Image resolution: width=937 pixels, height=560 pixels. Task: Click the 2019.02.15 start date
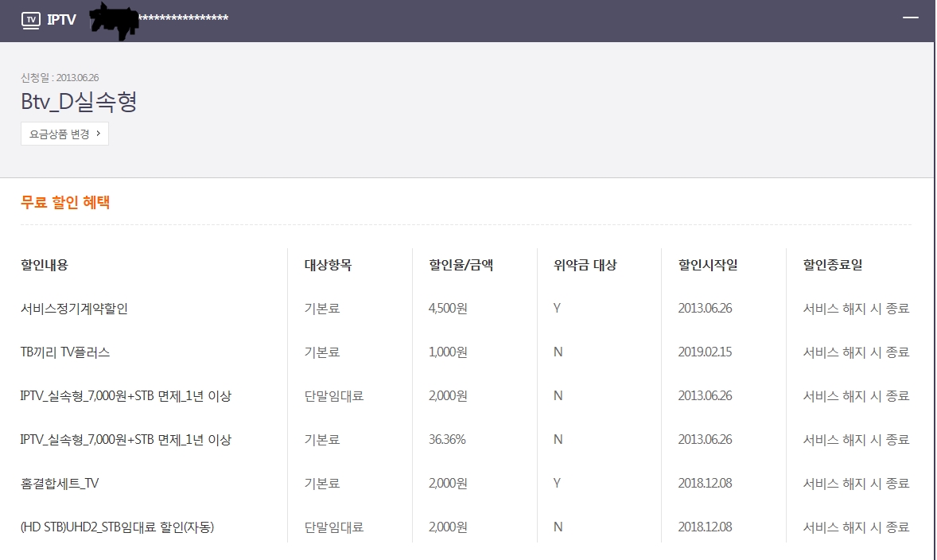coord(705,352)
